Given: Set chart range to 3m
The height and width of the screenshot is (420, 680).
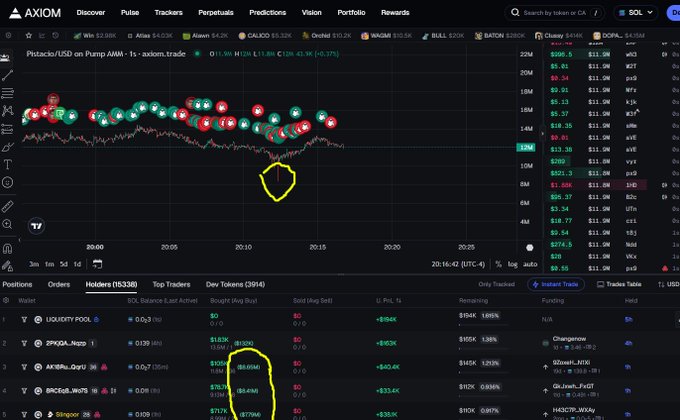Looking at the screenshot, I should [34, 264].
